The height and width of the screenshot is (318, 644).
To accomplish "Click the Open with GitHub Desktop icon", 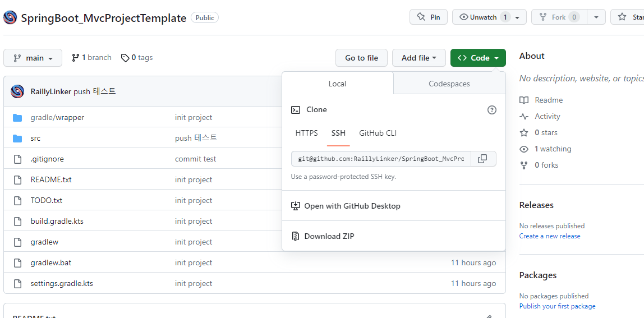I will click(295, 206).
